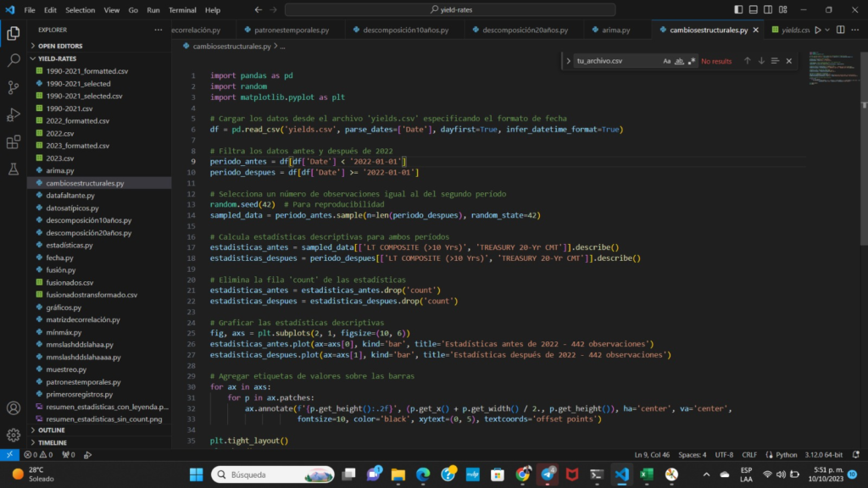Open the Terminal menu

click(182, 10)
